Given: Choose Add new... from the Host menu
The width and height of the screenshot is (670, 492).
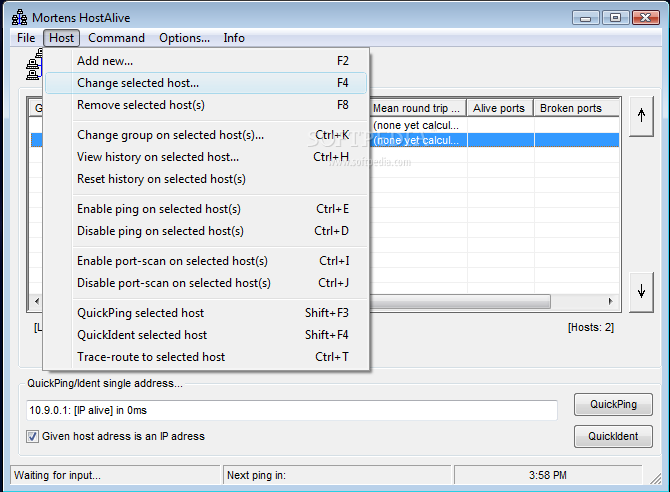Looking at the screenshot, I should 206,61.
